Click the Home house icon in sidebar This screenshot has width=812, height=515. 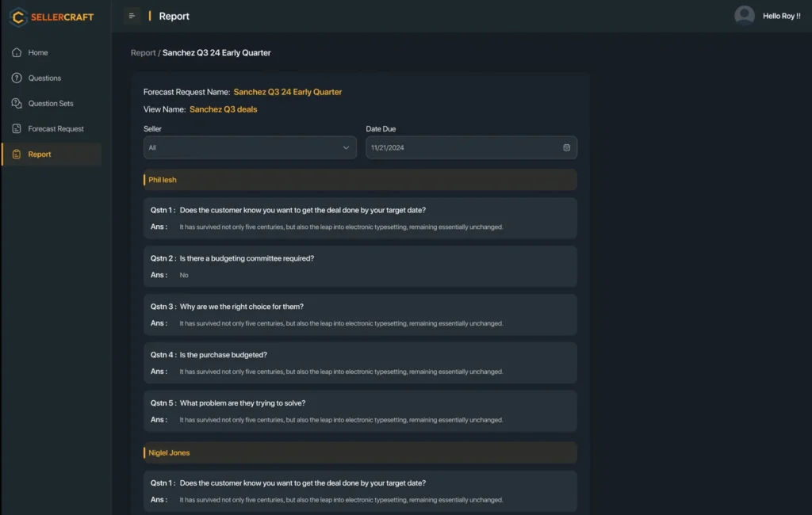pyautogui.click(x=17, y=52)
